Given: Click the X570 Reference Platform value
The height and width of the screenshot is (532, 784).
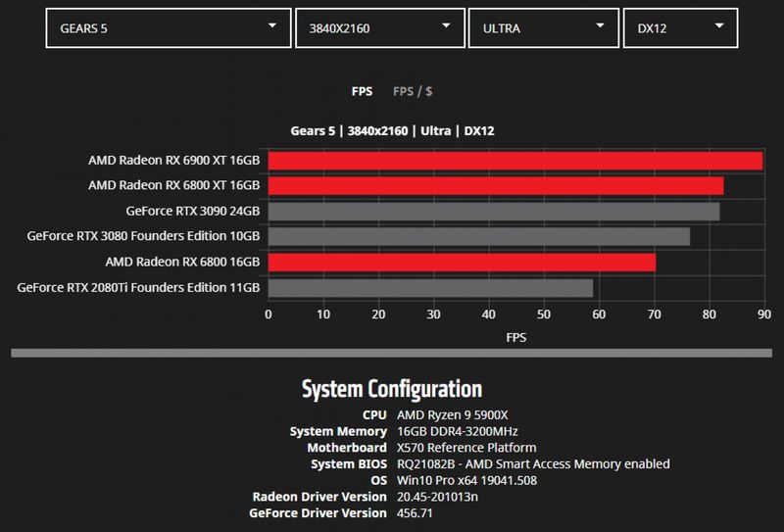Looking at the screenshot, I should [x=466, y=448].
